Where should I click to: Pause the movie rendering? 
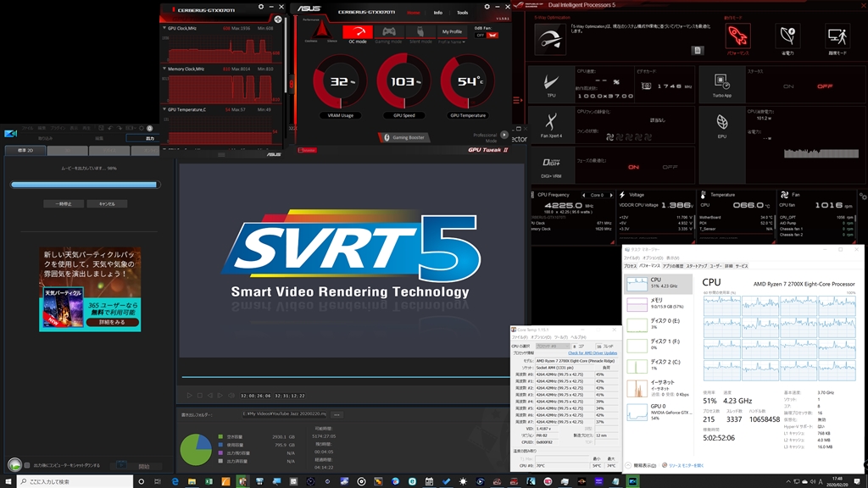(x=64, y=204)
